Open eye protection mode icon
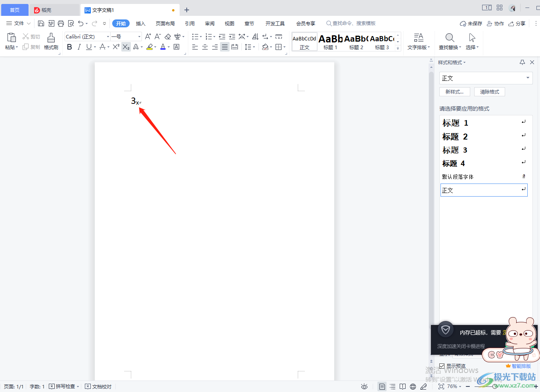Screen dimensions: 540x392 (364, 386)
